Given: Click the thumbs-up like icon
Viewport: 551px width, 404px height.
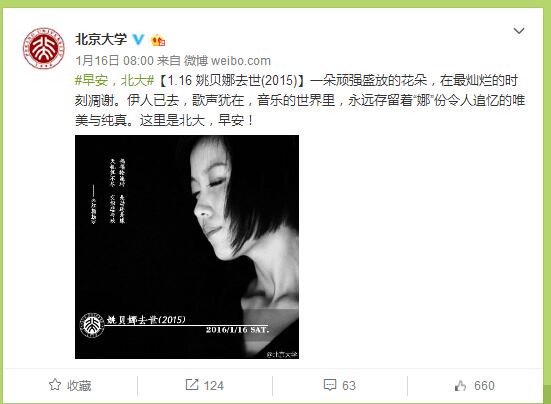Looking at the screenshot, I should 460,385.
